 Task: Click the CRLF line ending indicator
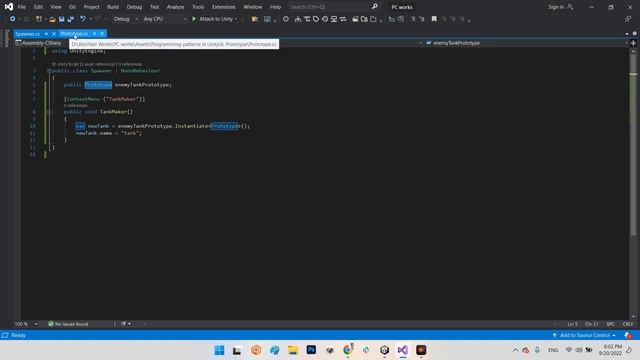(x=628, y=324)
